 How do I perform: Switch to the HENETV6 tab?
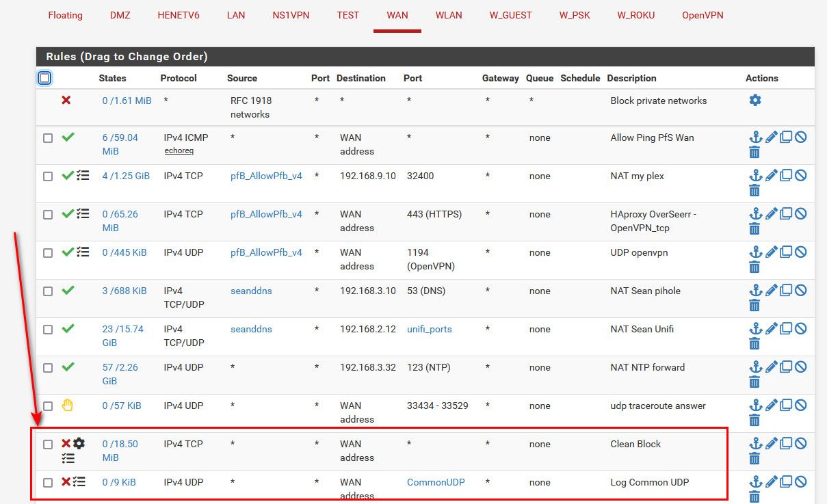(x=179, y=15)
